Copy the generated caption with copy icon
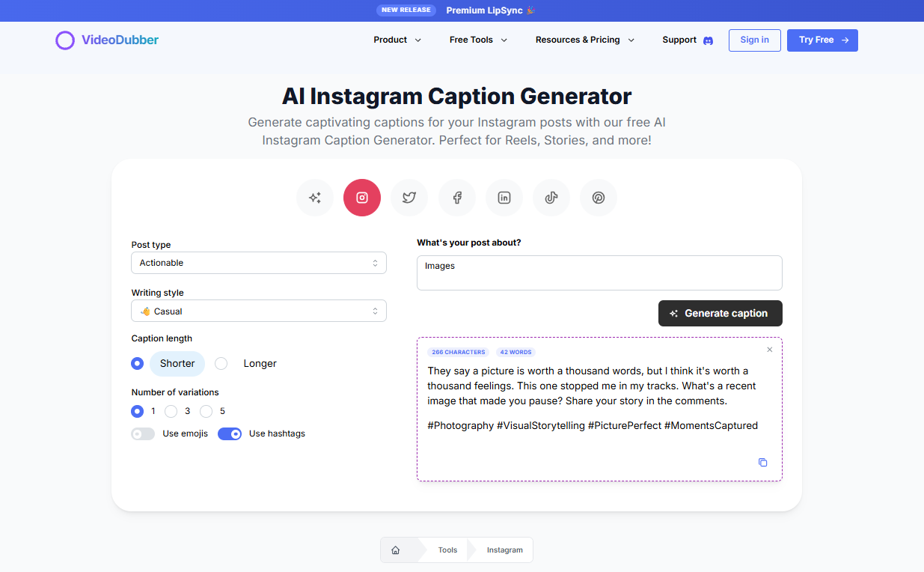This screenshot has width=924, height=572. pos(763,463)
